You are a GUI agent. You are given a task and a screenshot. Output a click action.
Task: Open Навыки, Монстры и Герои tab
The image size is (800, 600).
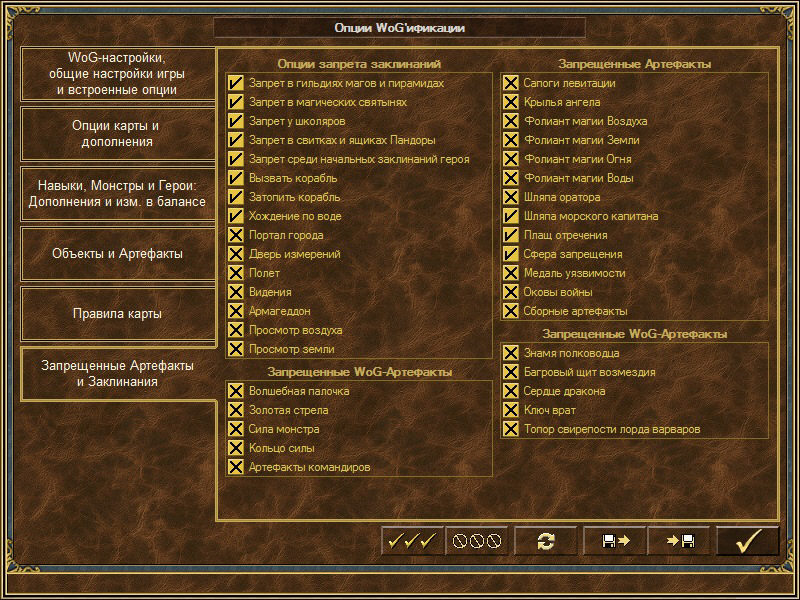point(117,194)
